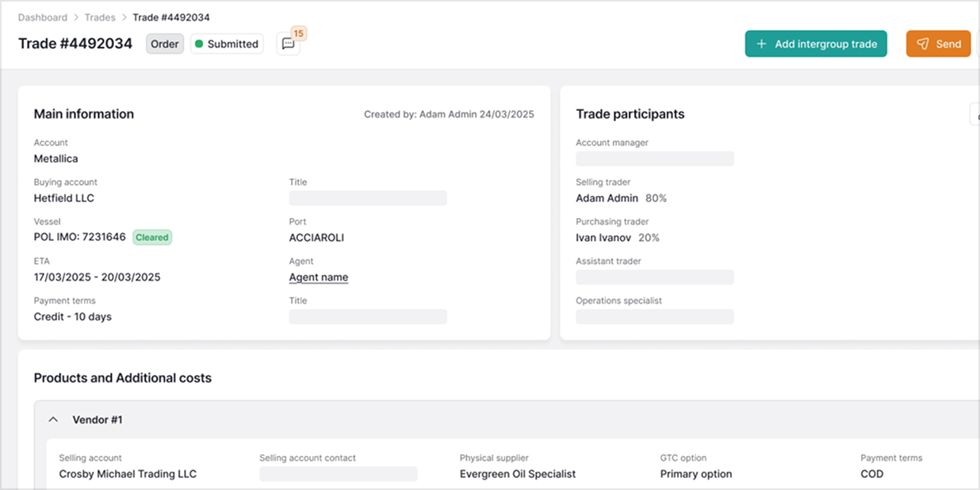The height and width of the screenshot is (490, 980).
Task: Open the Agent name link
Action: click(x=318, y=278)
